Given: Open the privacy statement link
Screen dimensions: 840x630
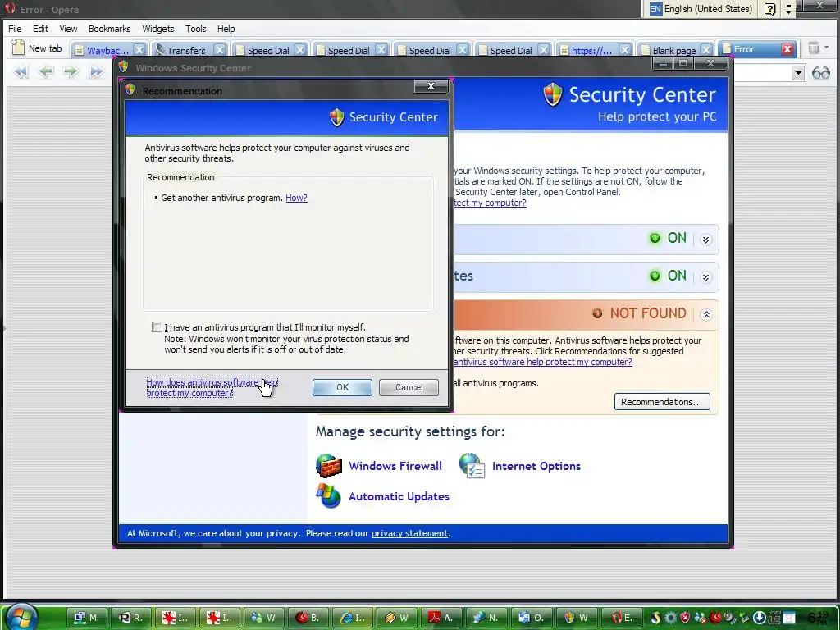Looking at the screenshot, I should (409, 533).
